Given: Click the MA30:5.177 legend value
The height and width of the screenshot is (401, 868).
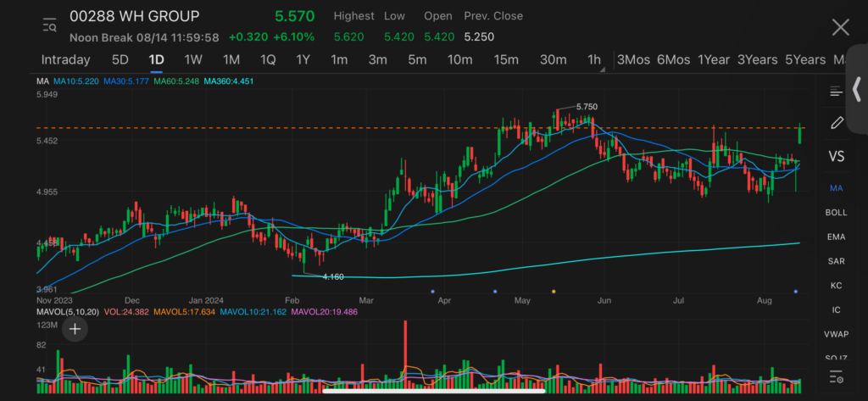Looking at the screenshot, I should tap(126, 81).
